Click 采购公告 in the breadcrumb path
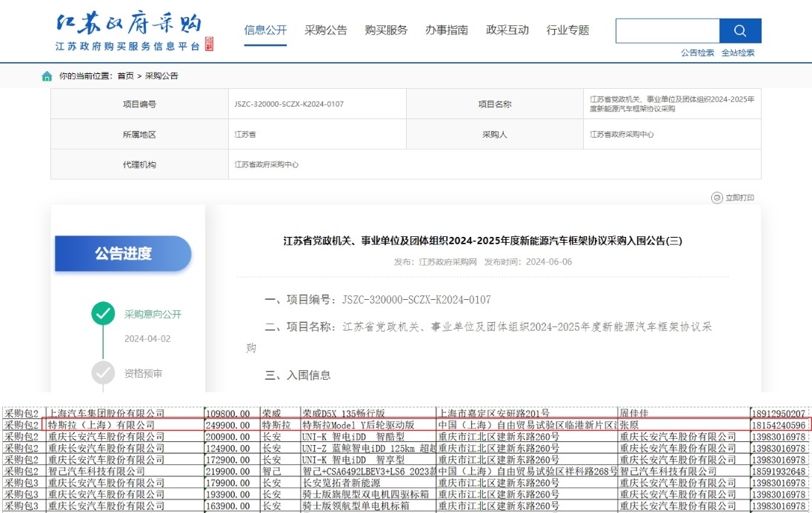812x513 pixels. (x=162, y=76)
